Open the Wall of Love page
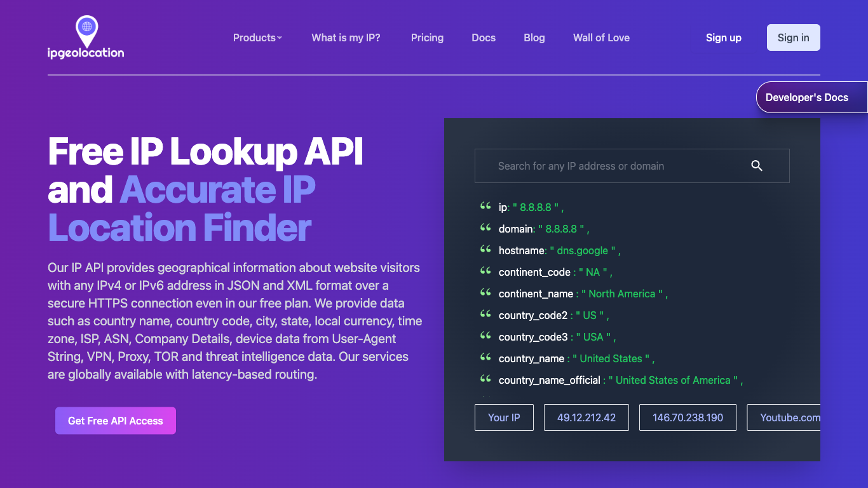Screen dimensions: 868x488 tap(601, 37)
